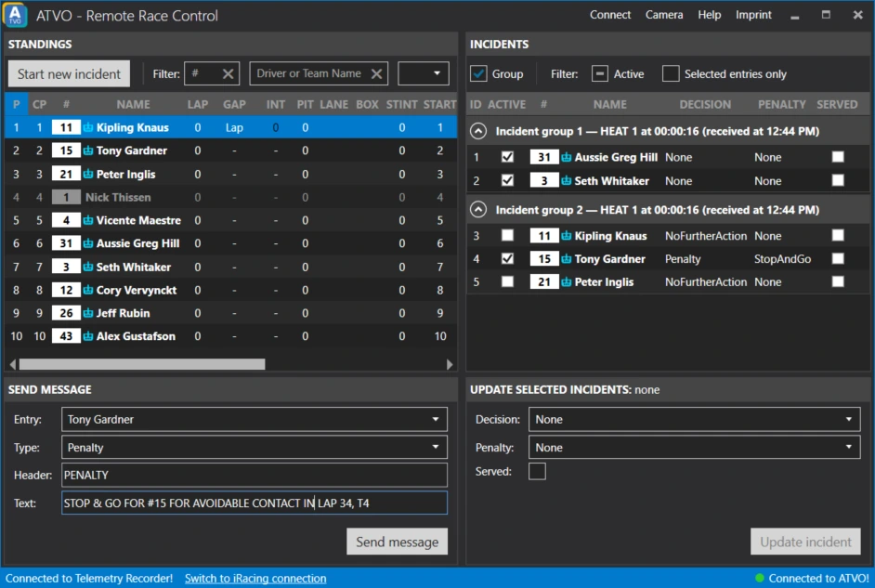Click the helmet icon next to Alex Gustafson
The height and width of the screenshot is (588, 875).
point(88,336)
